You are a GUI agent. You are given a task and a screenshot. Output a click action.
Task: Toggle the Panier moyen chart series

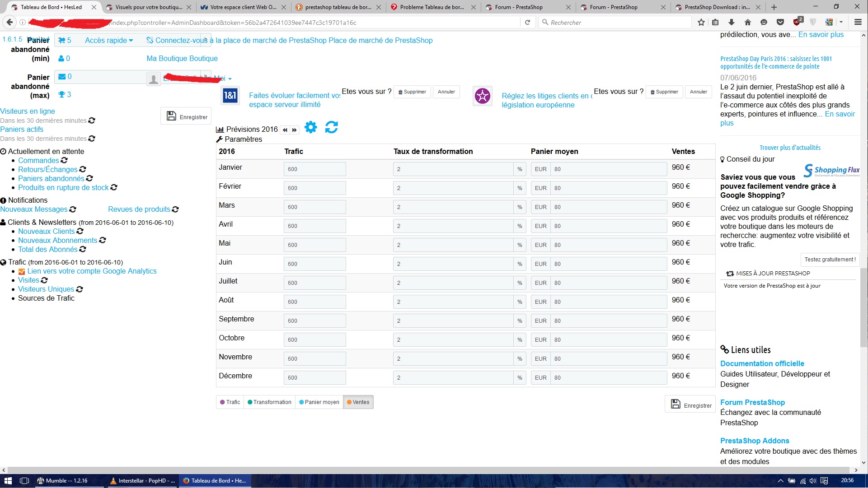pos(319,402)
